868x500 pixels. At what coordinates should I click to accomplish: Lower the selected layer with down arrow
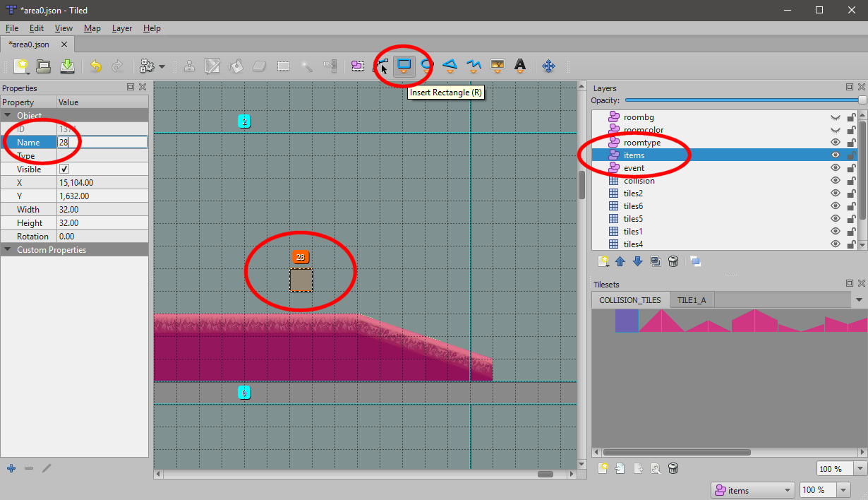[637, 261]
